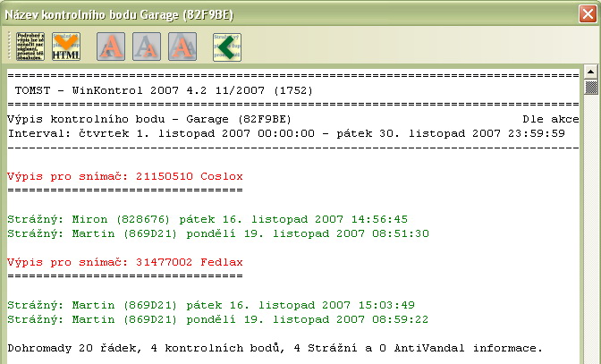Click the third letter A font icon
The width and height of the screenshot is (601, 364).
(182, 46)
